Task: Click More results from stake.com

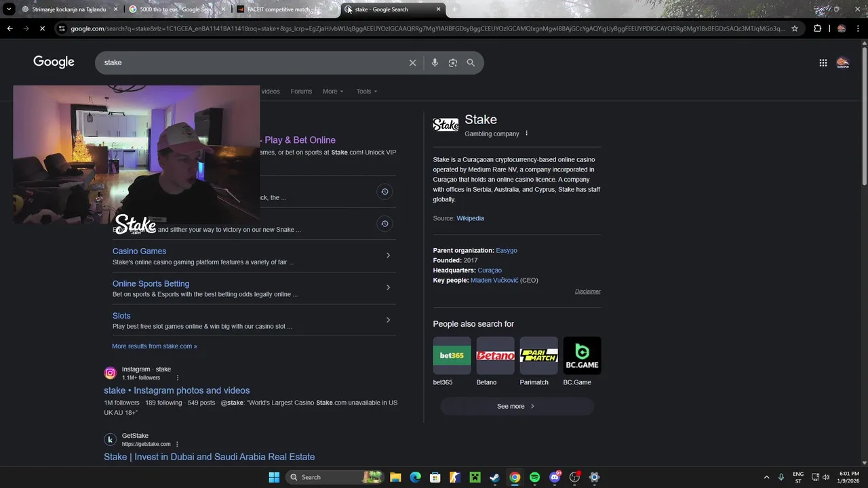Action: click(x=155, y=346)
